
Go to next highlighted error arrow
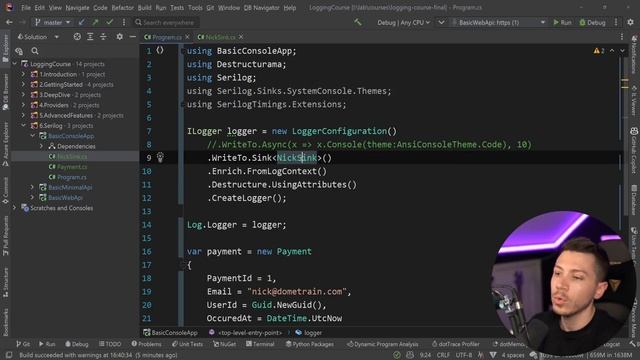click(622, 51)
